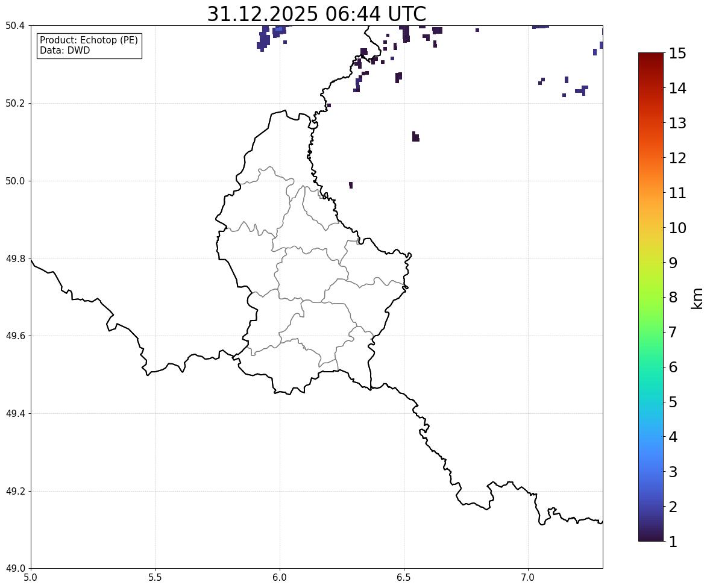Click the y-axis label '49.8'
This screenshot has height=588, width=710.
[x=14, y=258]
